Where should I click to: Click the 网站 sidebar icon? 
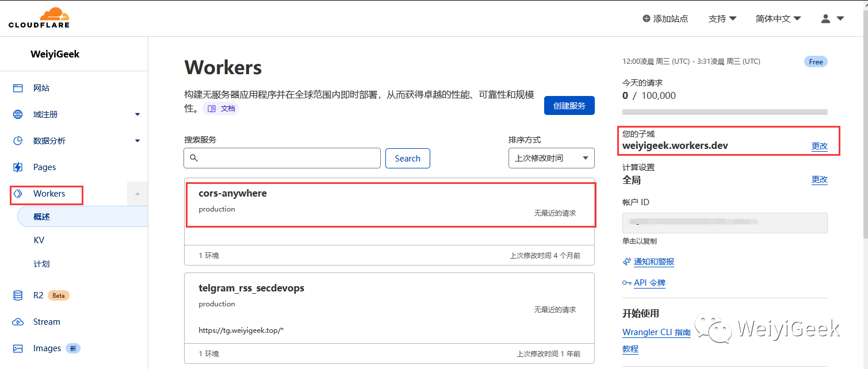click(18, 88)
